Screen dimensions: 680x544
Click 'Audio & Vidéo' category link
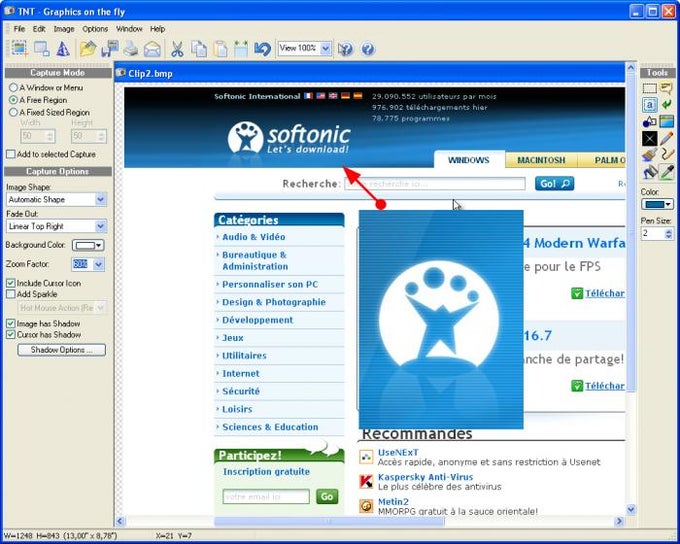coord(254,237)
